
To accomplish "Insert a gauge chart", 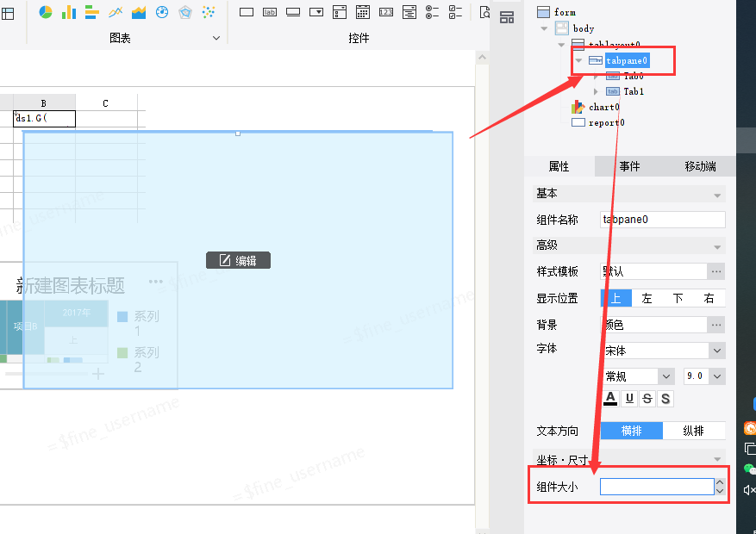I will (x=162, y=12).
